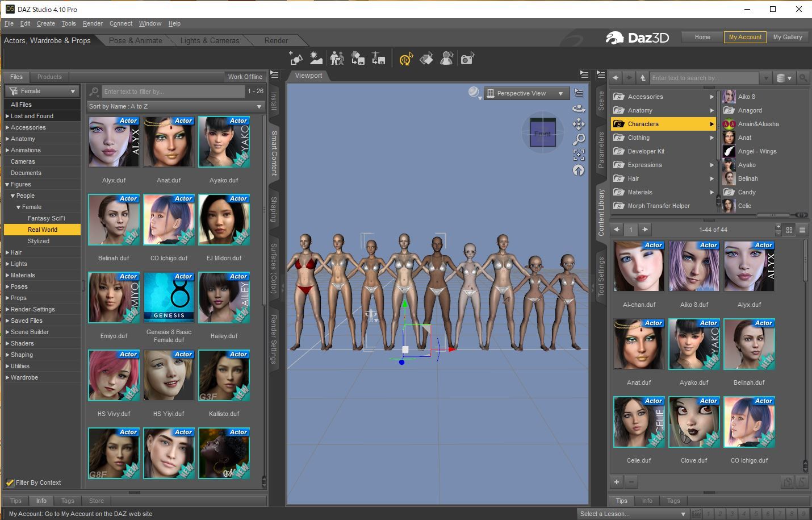The width and height of the screenshot is (812, 520).
Task: Click the save material preset toolbar icon
Action: [358, 58]
